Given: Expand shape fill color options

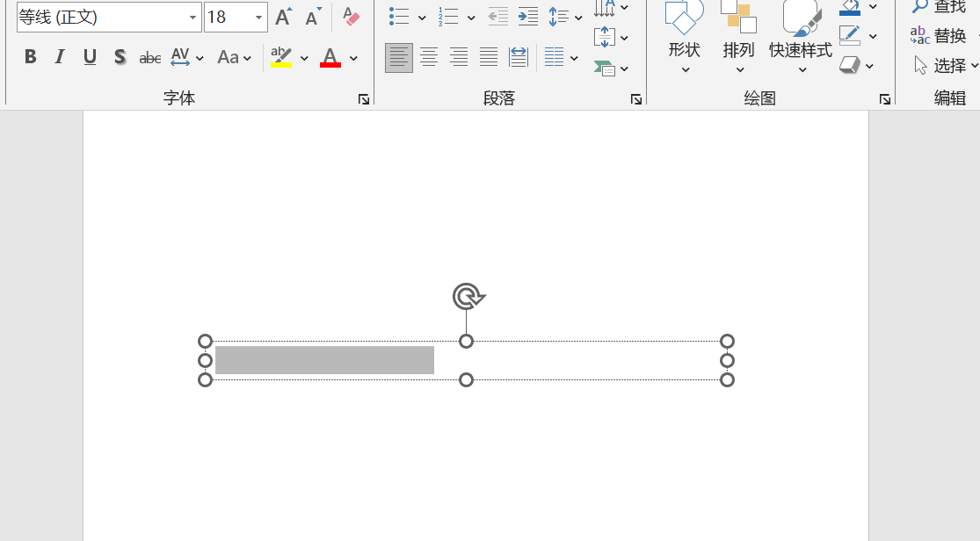Looking at the screenshot, I should (873, 7).
